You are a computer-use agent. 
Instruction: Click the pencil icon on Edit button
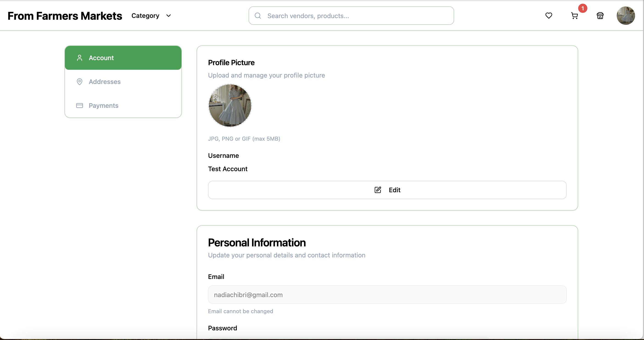[378, 190]
